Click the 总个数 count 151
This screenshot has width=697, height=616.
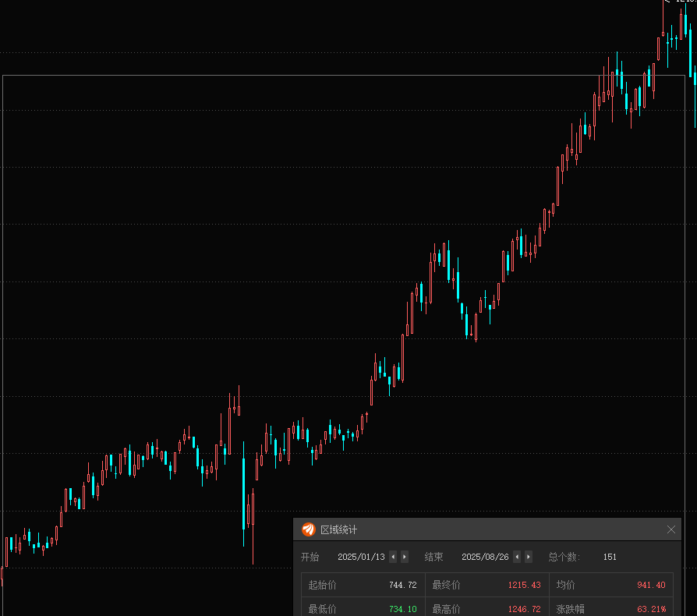click(610, 557)
